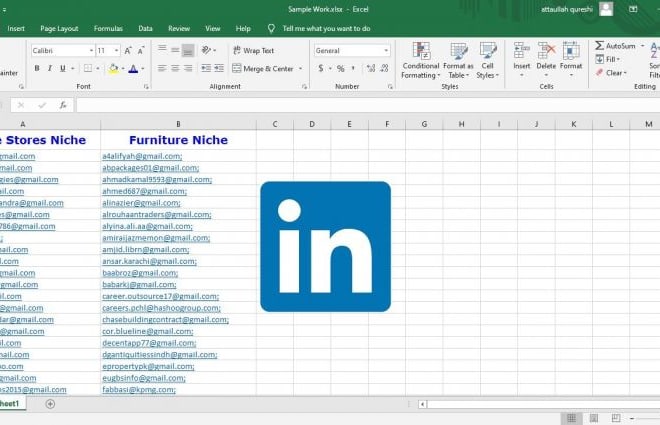Increase font size icon

[128, 50]
